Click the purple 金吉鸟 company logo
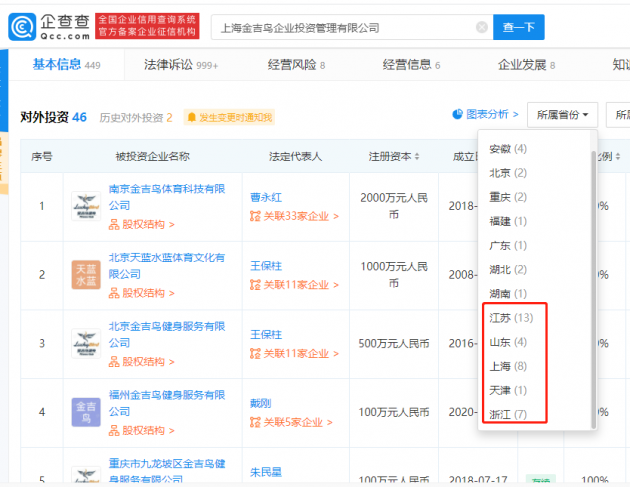Screen dimensions: 630x487 (x=86, y=411)
